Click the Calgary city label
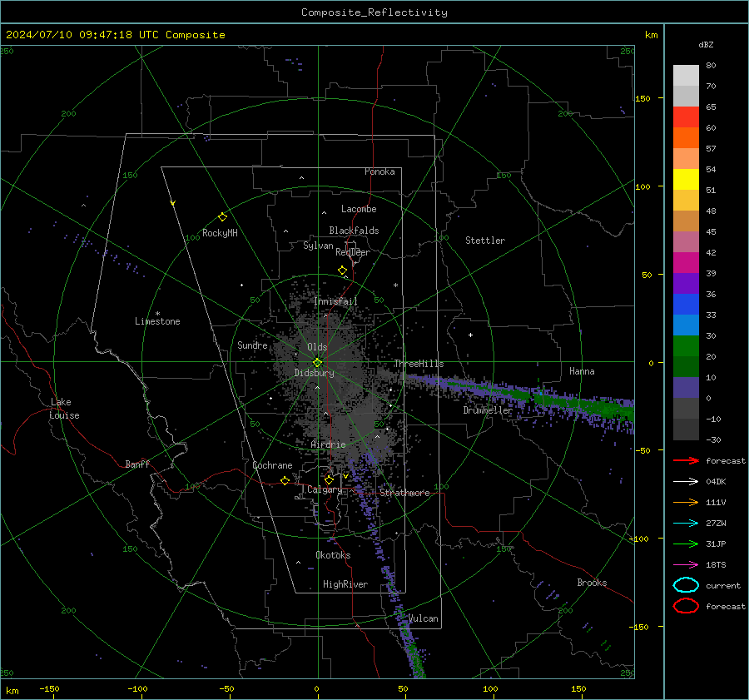 (325, 489)
